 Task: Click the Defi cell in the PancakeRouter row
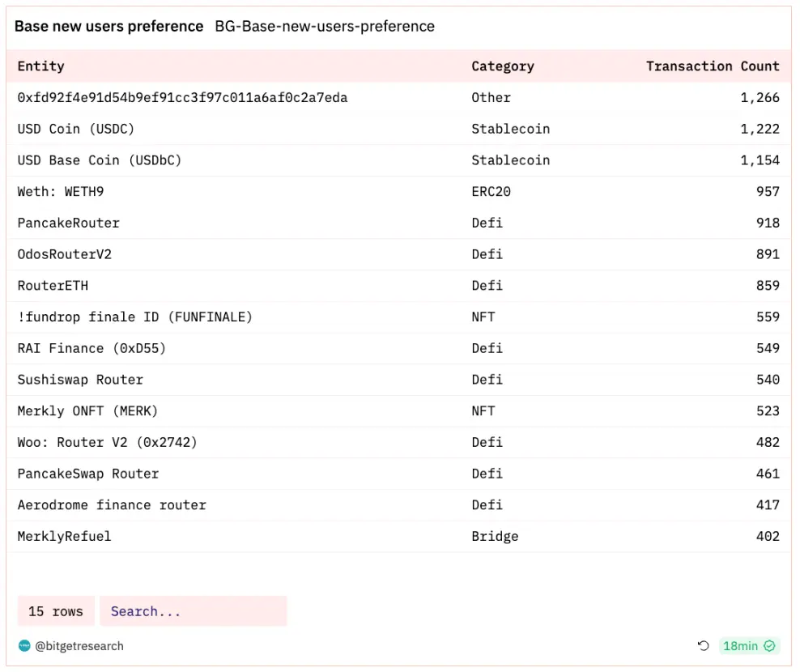point(487,223)
